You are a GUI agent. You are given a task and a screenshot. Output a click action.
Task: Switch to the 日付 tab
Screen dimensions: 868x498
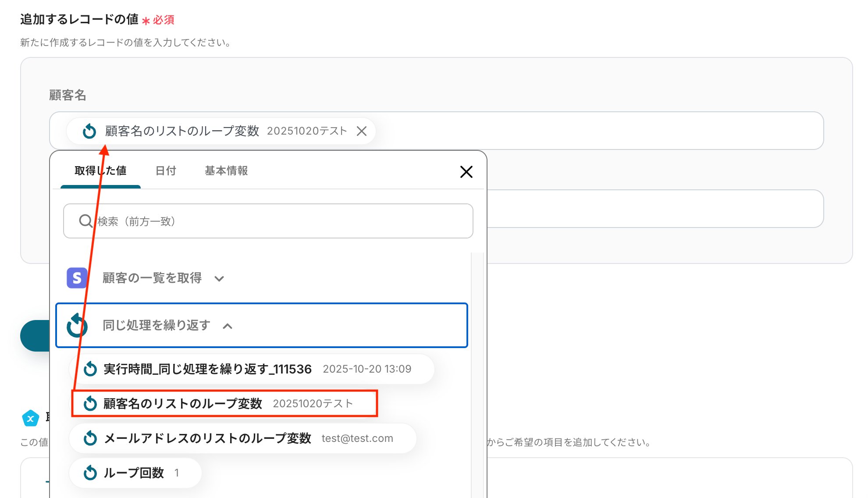pos(166,171)
